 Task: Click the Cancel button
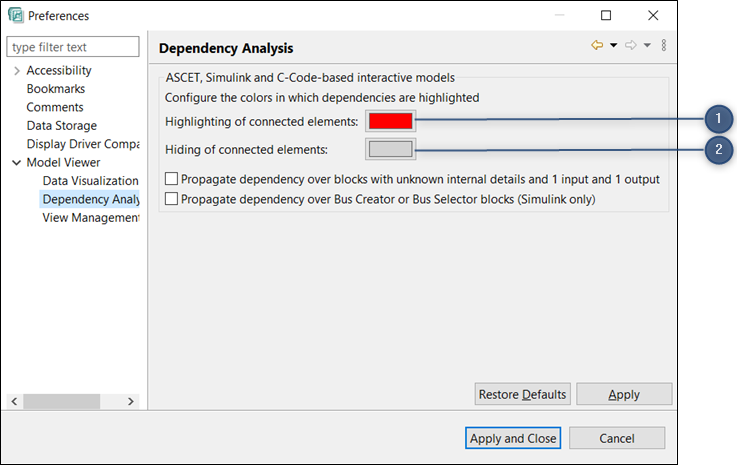pyautogui.click(x=617, y=438)
